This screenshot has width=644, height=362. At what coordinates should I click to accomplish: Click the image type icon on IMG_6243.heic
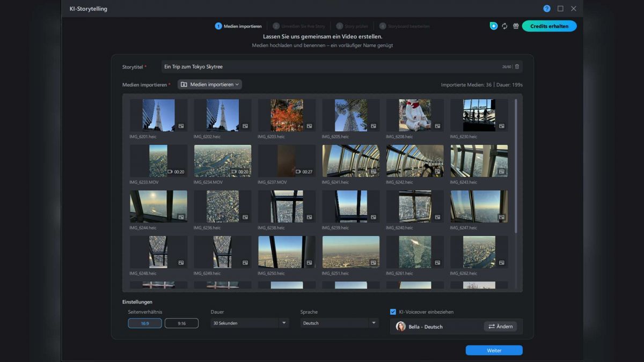[502, 172]
